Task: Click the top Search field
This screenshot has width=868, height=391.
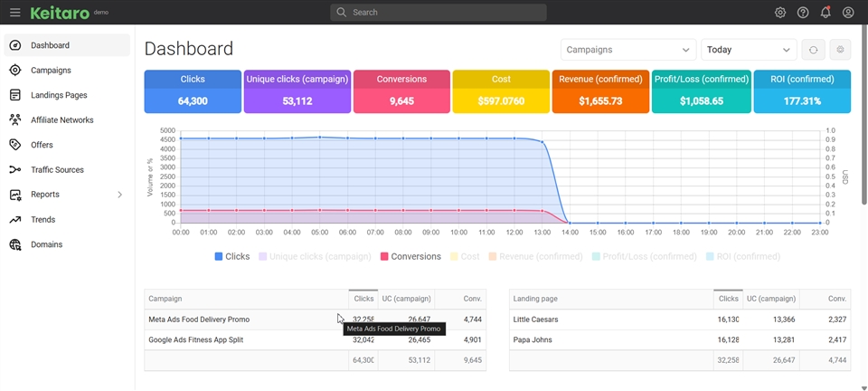Action: [x=439, y=13]
